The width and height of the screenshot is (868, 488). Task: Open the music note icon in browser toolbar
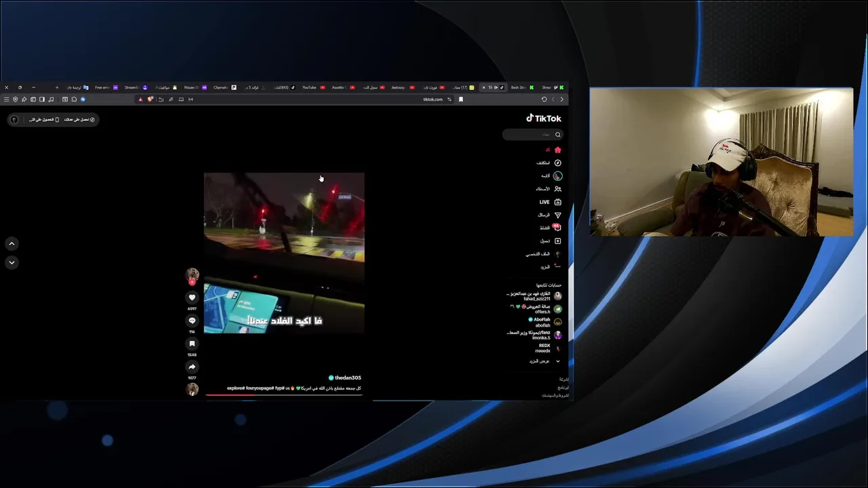coord(51,100)
